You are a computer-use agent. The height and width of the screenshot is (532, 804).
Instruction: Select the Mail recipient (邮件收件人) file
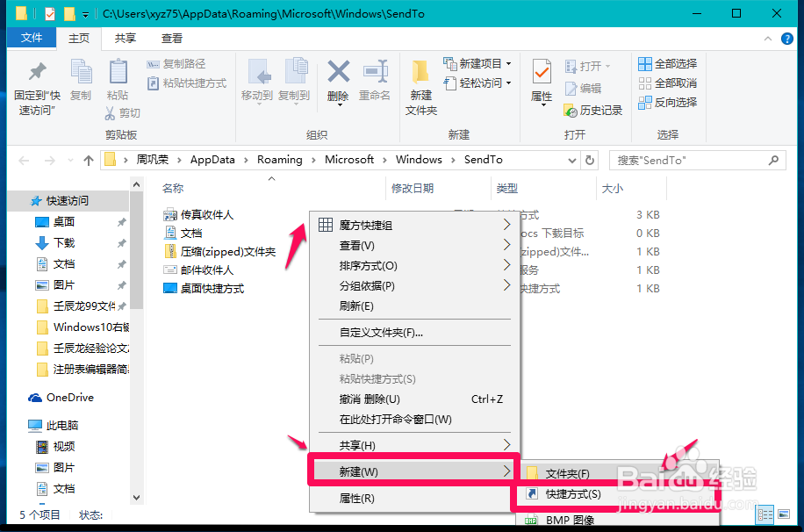point(198,270)
